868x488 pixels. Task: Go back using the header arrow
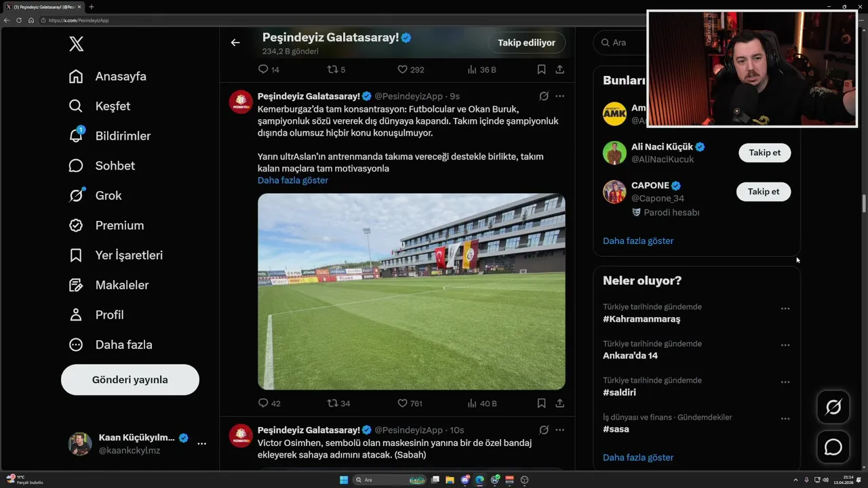235,43
